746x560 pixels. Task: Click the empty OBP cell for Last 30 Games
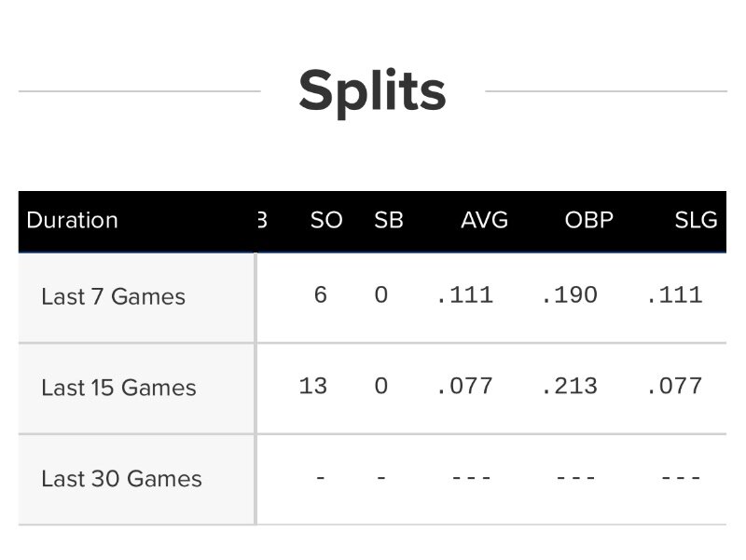[x=575, y=477]
